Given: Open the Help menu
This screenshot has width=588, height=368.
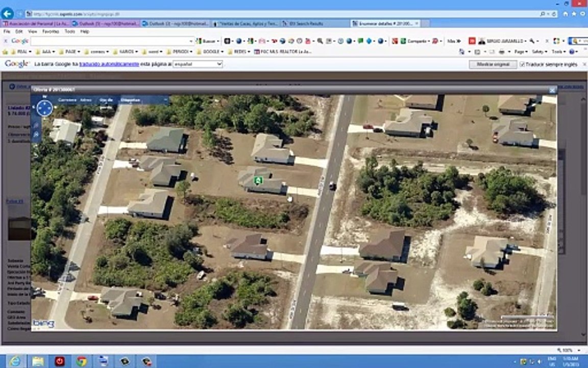Looking at the screenshot, I should click(85, 32).
